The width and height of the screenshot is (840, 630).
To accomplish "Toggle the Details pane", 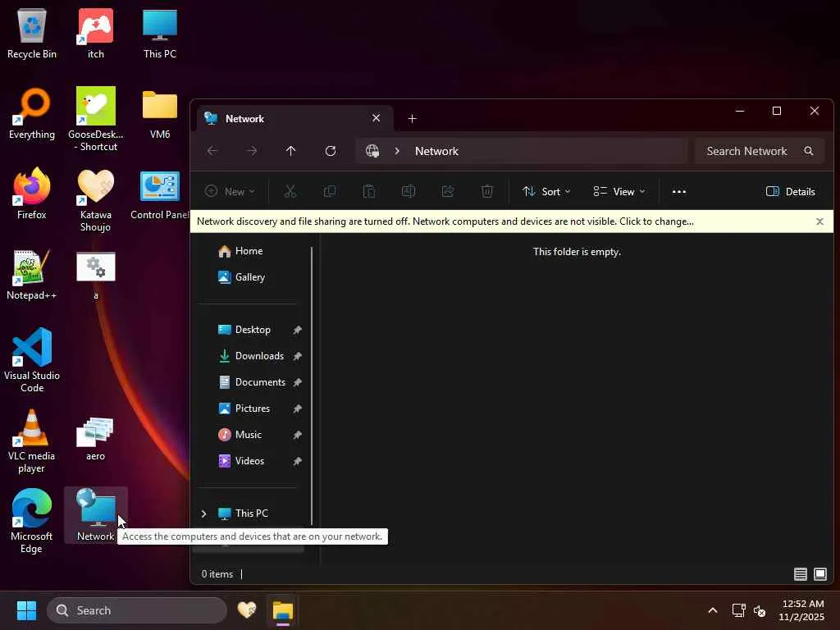I will tap(790, 191).
